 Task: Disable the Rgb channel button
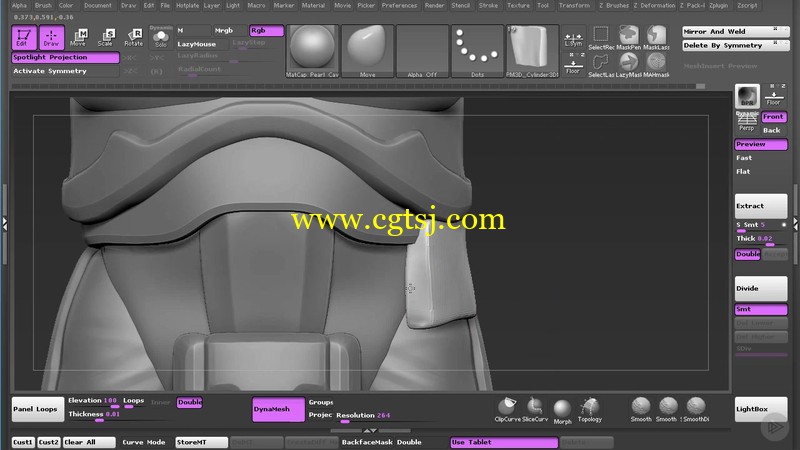click(266, 31)
